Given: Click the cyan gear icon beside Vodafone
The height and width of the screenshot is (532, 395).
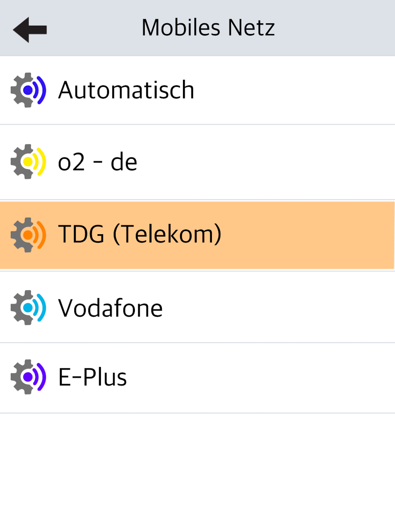Looking at the screenshot, I should [28, 308].
